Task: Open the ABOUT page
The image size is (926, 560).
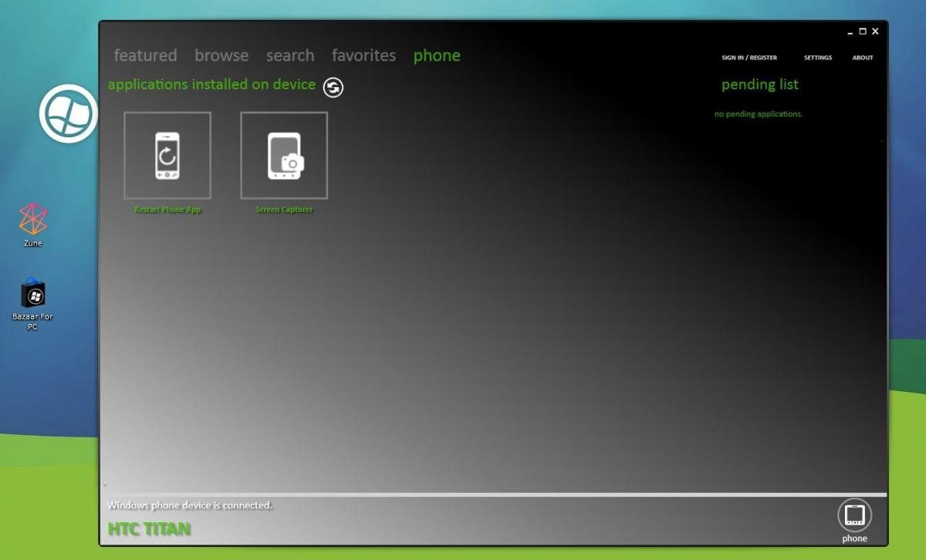Action: click(862, 57)
